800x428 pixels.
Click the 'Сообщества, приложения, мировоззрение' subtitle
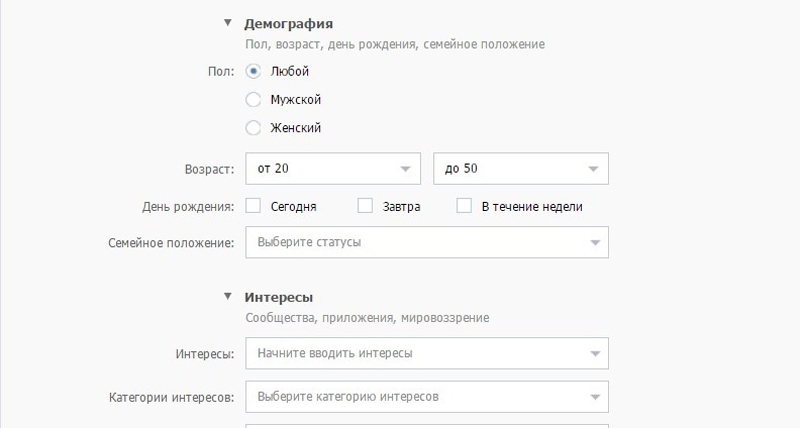[x=367, y=318]
